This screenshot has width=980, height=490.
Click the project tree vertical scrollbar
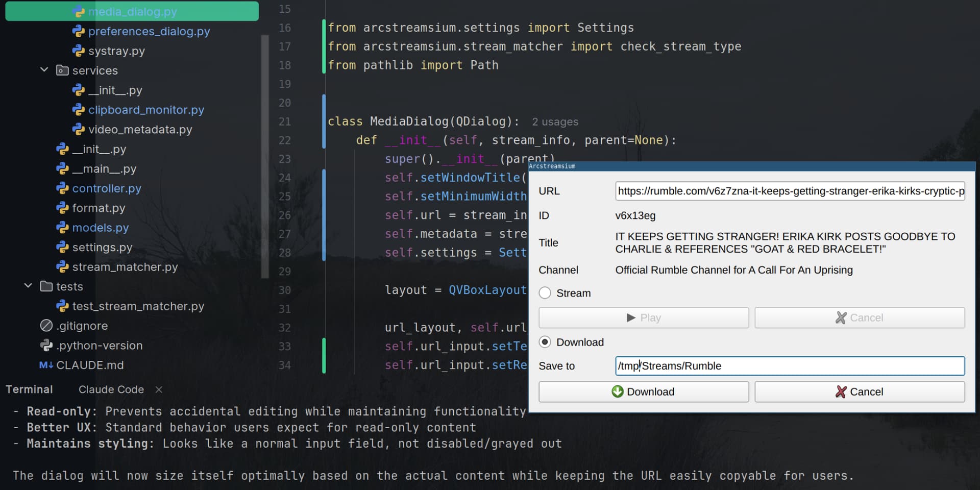click(x=265, y=156)
